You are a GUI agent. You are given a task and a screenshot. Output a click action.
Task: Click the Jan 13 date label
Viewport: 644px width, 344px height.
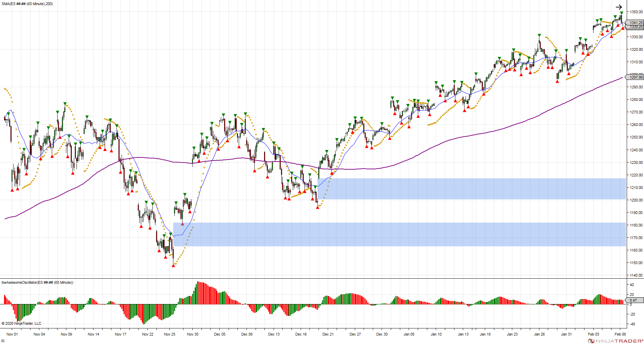(463, 334)
